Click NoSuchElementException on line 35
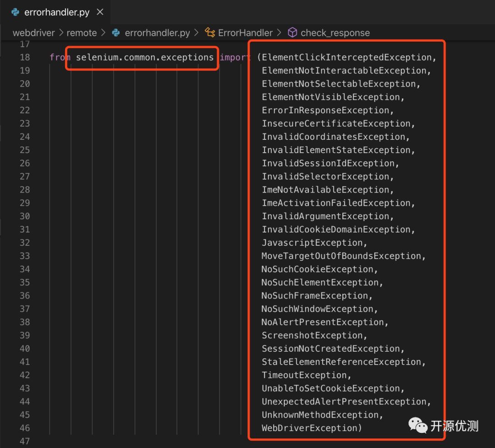 [320, 282]
